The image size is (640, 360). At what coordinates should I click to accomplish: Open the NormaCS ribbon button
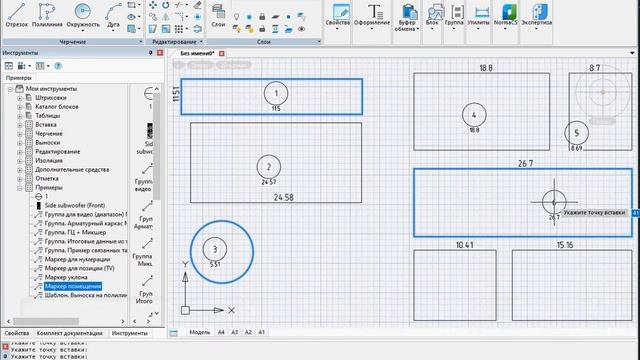(505, 16)
